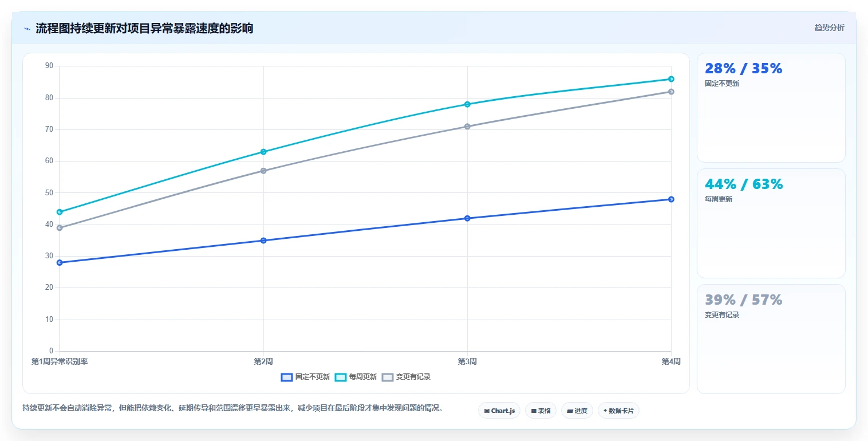The image size is (868, 441).
Task: Click the 固定不更新 caption in the stat card
Action: (x=722, y=84)
